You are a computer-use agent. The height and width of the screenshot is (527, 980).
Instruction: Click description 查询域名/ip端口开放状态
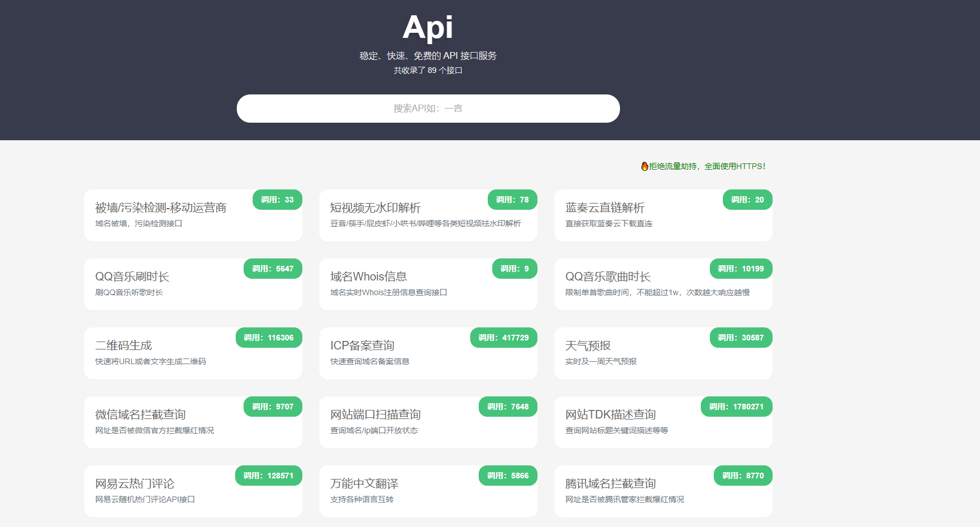tap(374, 431)
